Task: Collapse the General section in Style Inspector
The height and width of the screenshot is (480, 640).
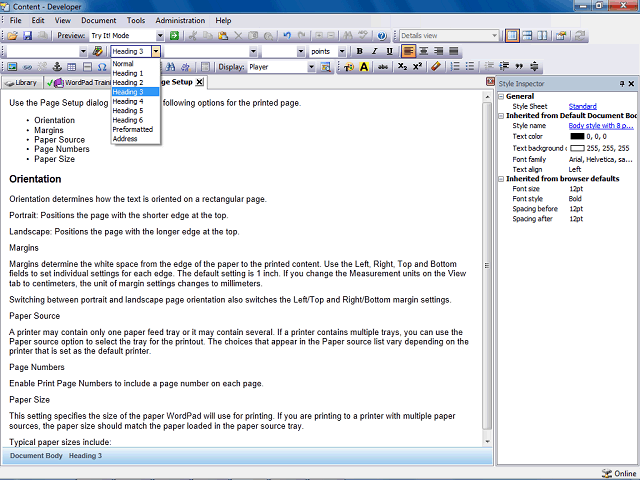Action: click(x=501, y=97)
